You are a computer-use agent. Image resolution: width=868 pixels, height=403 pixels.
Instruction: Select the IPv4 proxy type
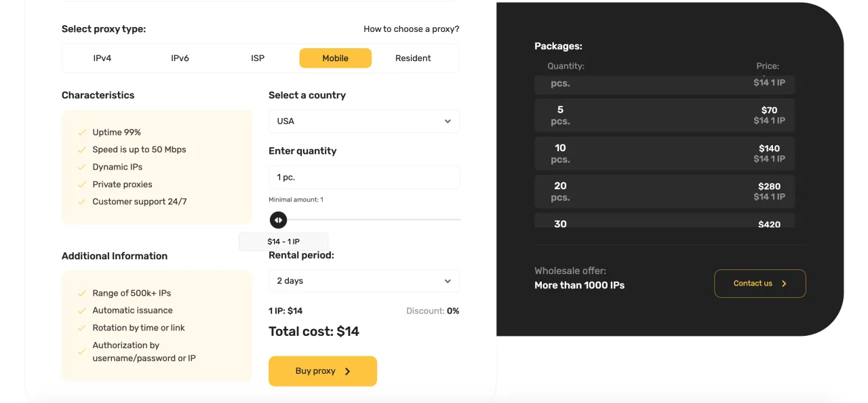pyautogui.click(x=102, y=58)
